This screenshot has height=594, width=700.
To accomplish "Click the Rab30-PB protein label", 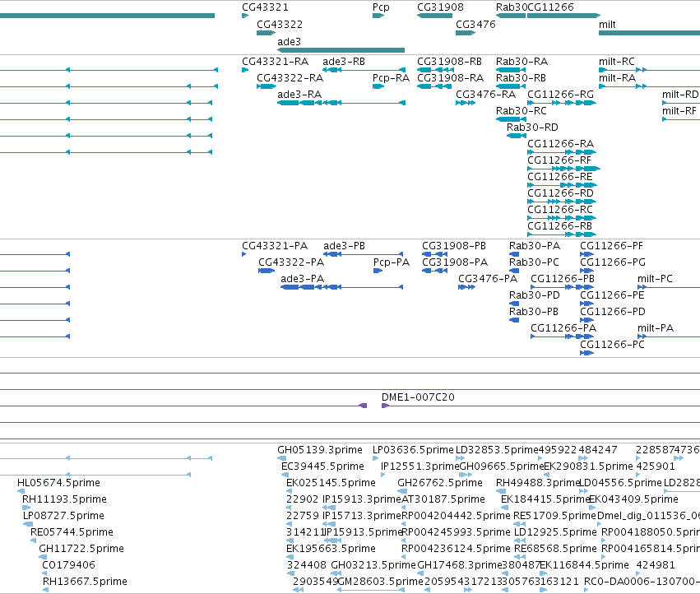I will pos(534,312).
